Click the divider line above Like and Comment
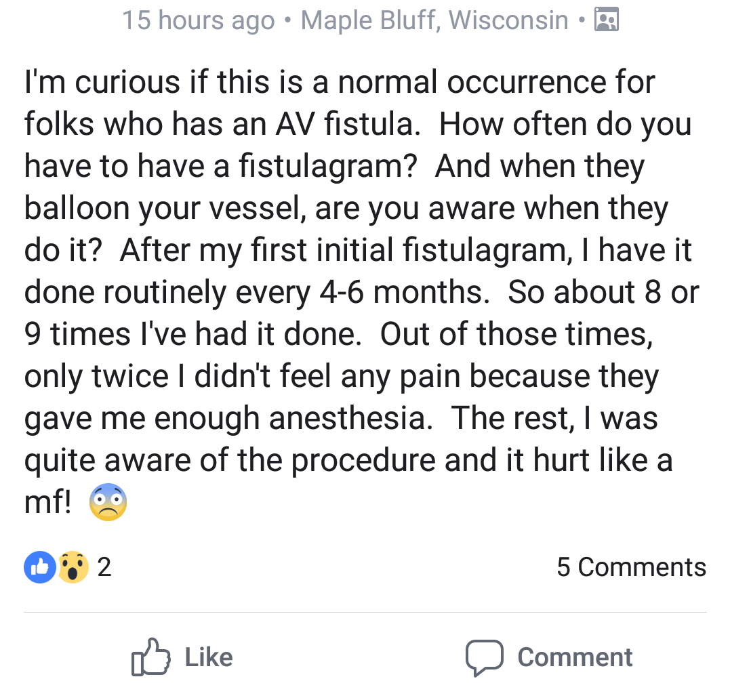This screenshot has width=730, height=700. pyautogui.click(x=365, y=613)
